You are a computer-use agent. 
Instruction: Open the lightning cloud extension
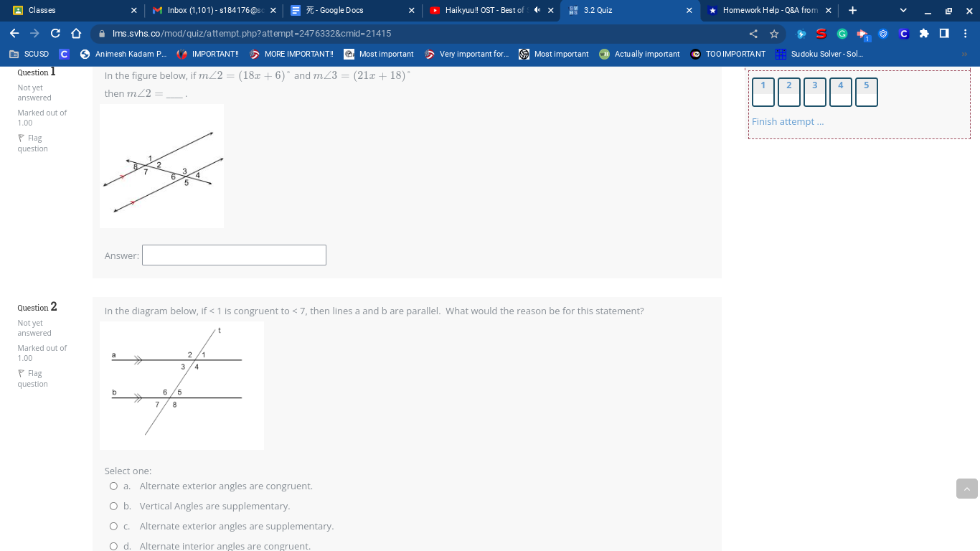[x=801, y=34]
